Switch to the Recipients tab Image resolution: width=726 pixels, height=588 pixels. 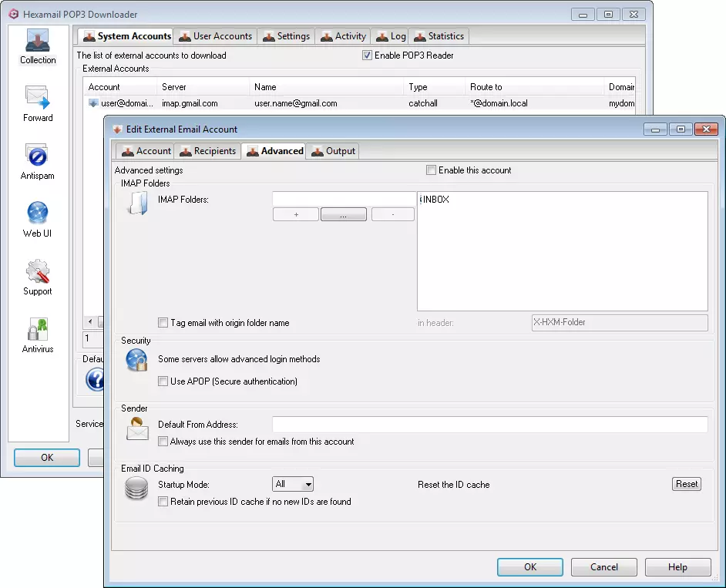[207, 151]
